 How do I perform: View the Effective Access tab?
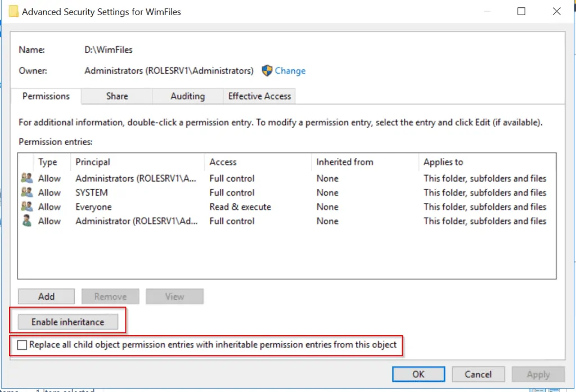tap(259, 96)
